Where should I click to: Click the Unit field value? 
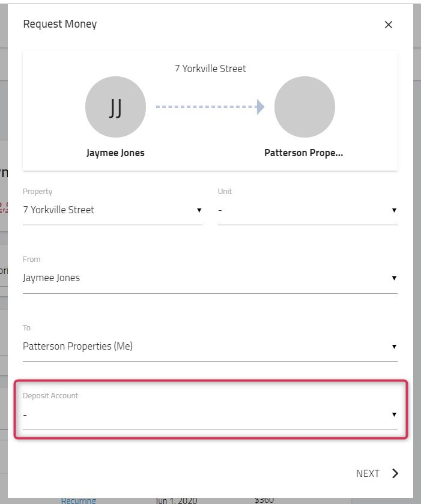pos(307,210)
